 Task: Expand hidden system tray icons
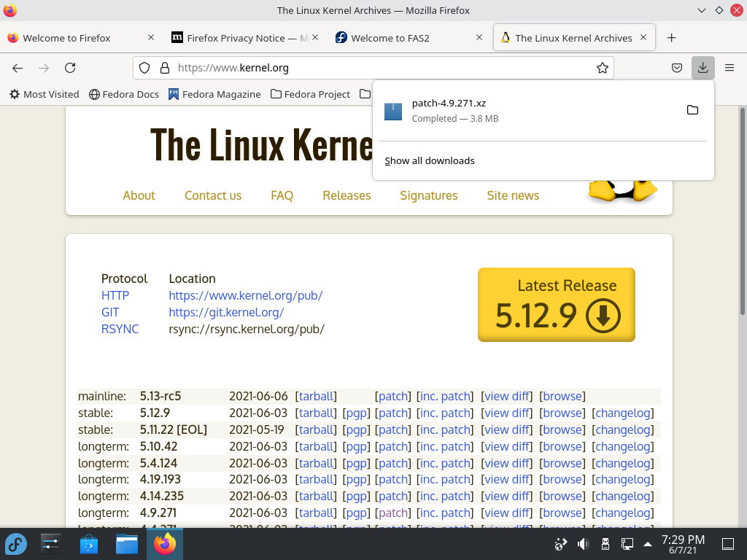click(648, 544)
